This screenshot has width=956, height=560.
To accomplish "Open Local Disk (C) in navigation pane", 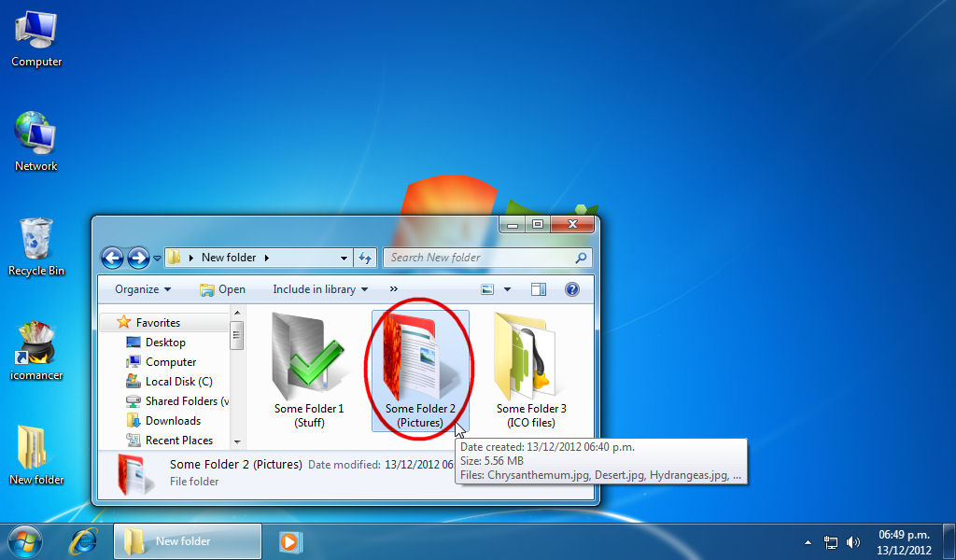I will 178,382.
